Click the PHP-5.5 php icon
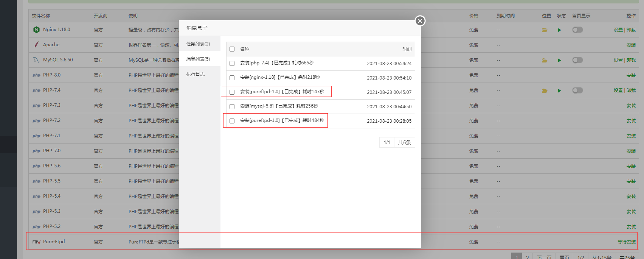The height and width of the screenshot is (259, 644). [x=36, y=181]
